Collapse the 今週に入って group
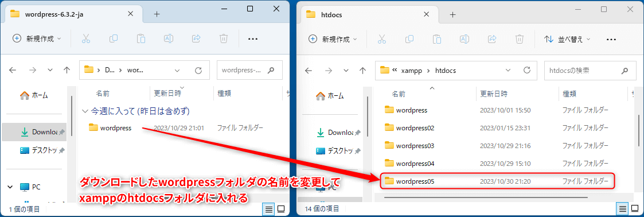The width and height of the screenshot is (644, 217). (x=85, y=111)
